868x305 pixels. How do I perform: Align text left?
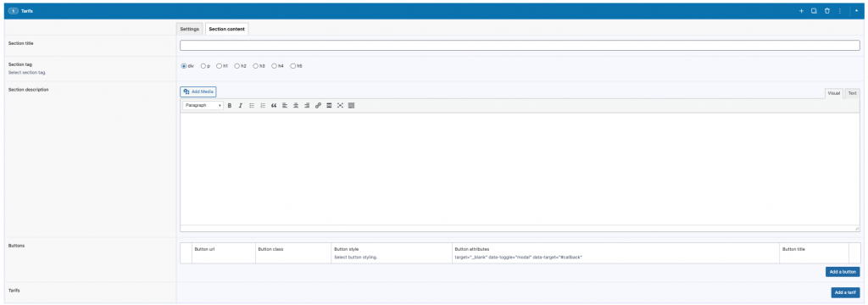point(285,105)
